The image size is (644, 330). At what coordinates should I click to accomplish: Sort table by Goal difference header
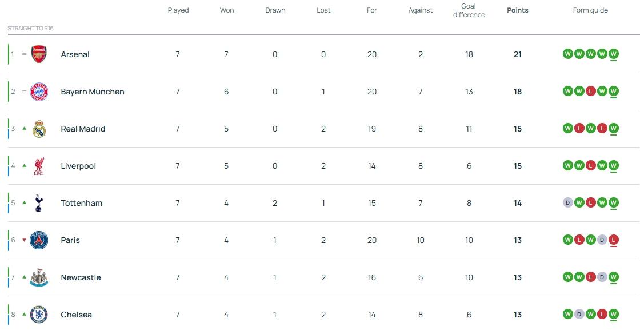(469, 10)
